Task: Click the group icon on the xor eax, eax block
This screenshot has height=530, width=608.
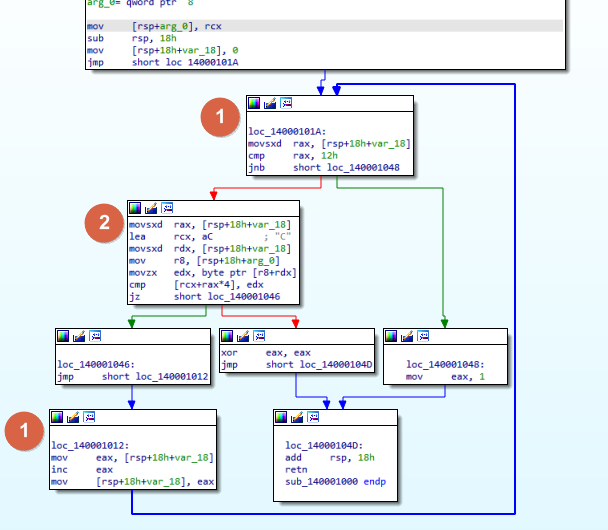Action: coord(259,336)
